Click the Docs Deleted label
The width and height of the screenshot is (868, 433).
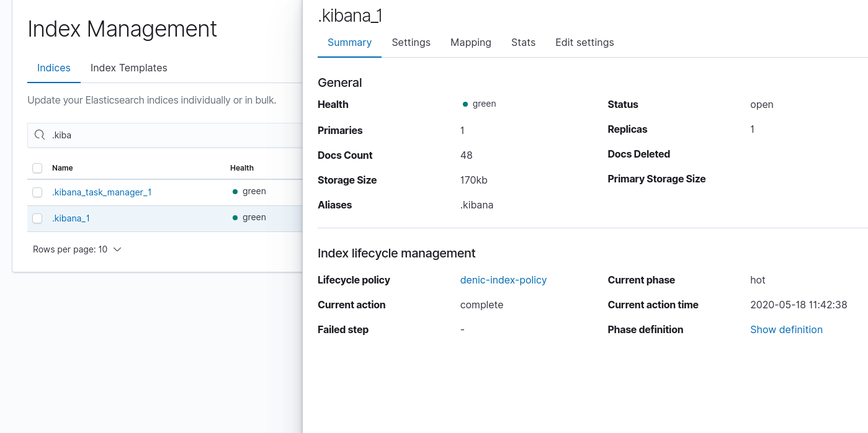[x=639, y=154]
